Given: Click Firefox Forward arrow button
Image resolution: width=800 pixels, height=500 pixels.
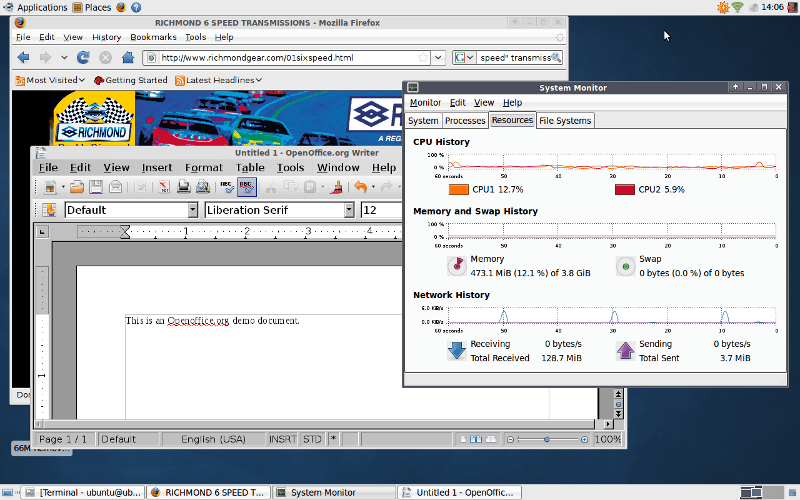Looking at the screenshot, I should click(45, 58).
